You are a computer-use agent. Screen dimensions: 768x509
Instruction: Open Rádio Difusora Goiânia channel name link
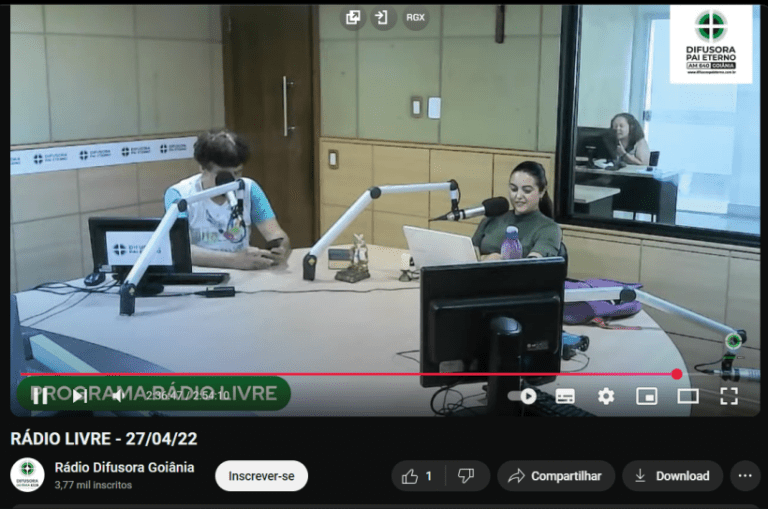click(124, 467)
